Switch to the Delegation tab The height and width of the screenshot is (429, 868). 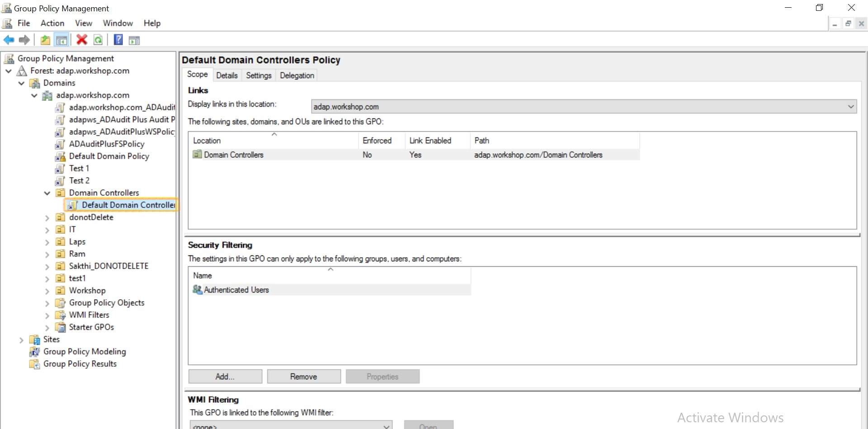(x=297, y=75)
